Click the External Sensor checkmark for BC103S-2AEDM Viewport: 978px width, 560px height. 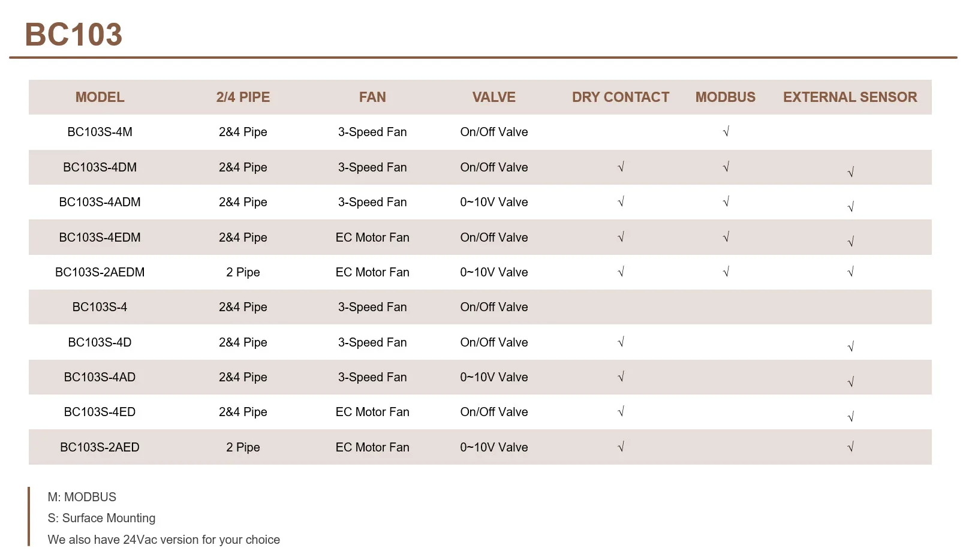850,272
